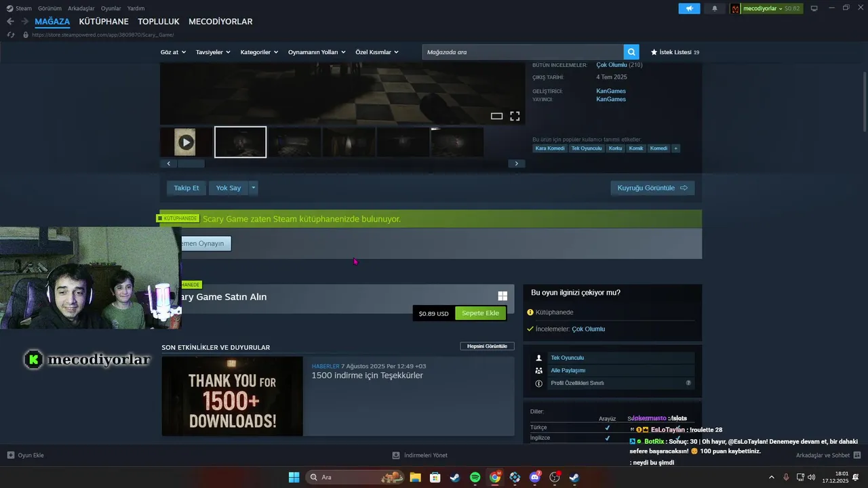868x488 pixels.
Task: Click the Yok Say button
Action: 229,188
